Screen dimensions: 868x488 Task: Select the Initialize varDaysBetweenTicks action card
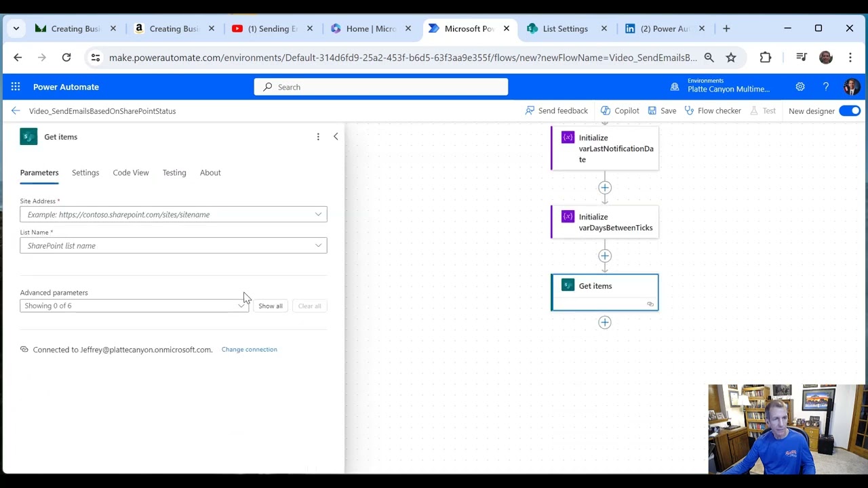[605, 222]
